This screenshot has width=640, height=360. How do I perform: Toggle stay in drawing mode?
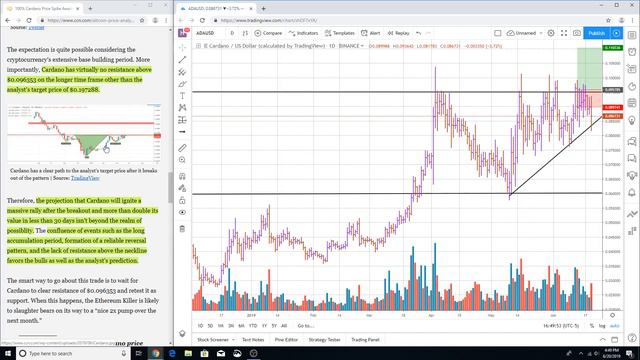182,188
